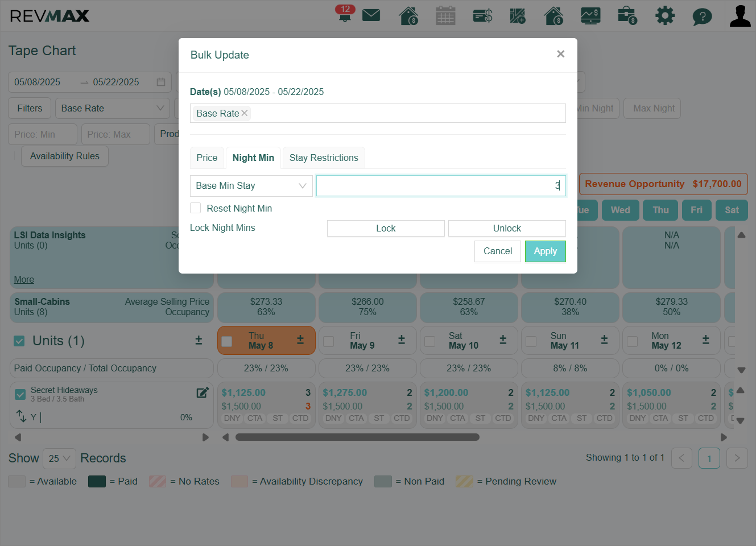Switch to Stay Restrictions tab

click(324, 158)
